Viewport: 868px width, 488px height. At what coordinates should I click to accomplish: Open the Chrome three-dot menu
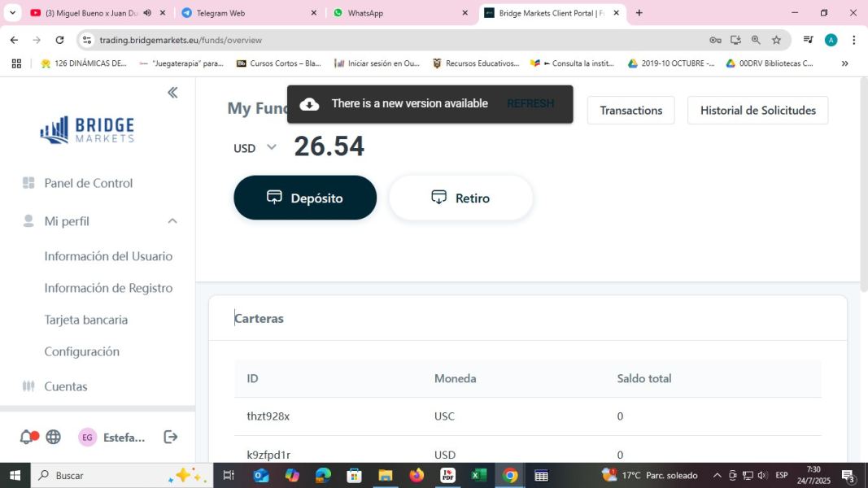853,40
